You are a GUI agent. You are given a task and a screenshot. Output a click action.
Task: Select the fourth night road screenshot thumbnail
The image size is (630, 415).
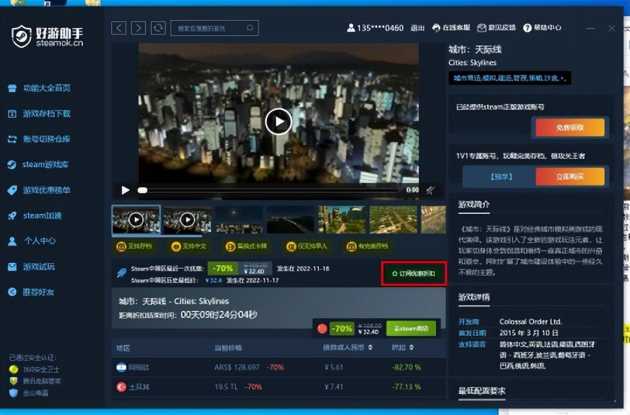pyautogui.click(x=290, y=220)
